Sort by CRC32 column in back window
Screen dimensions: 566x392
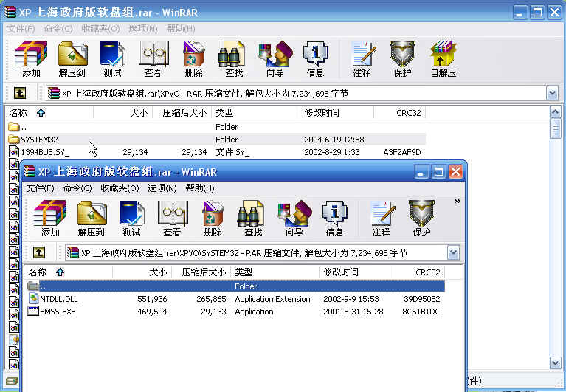point(400,113)
